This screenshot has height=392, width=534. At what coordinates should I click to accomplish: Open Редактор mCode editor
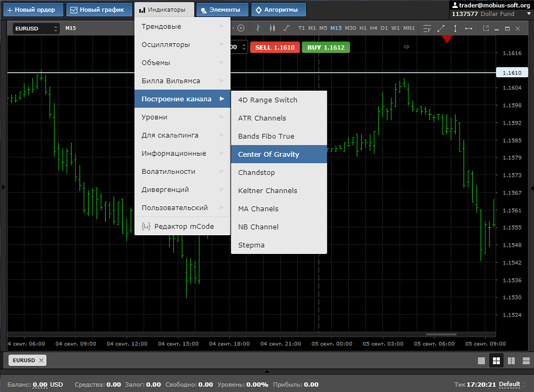182,227
